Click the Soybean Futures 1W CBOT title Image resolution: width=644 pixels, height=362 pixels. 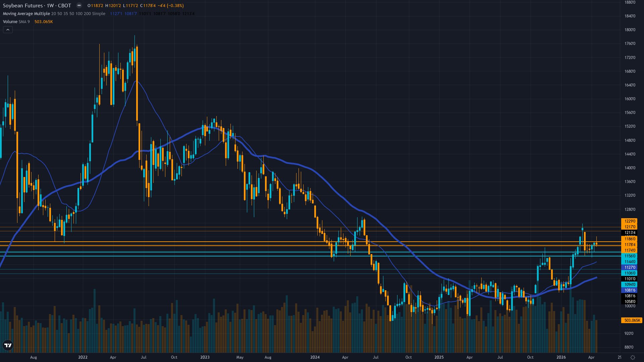click(37, 5)
